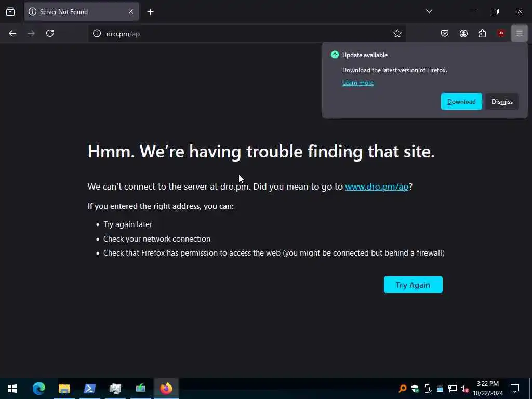Dismiss the update notification
This screenshot has height=399, width=532.
point(502,101)
